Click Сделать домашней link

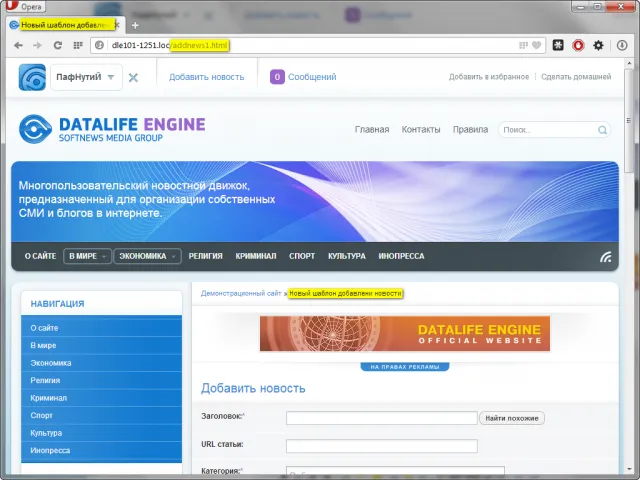point(576,77)
